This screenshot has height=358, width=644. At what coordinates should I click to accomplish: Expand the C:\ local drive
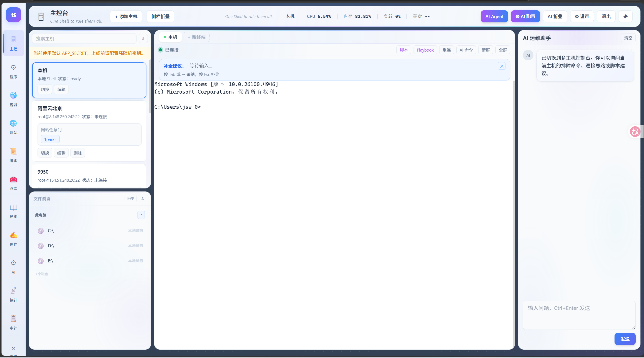pyautogui.click(x=51, y=230)
